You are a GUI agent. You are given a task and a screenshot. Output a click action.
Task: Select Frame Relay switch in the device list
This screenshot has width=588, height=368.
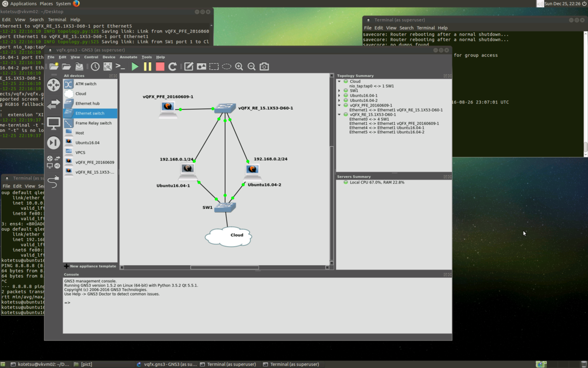point(90,123)
